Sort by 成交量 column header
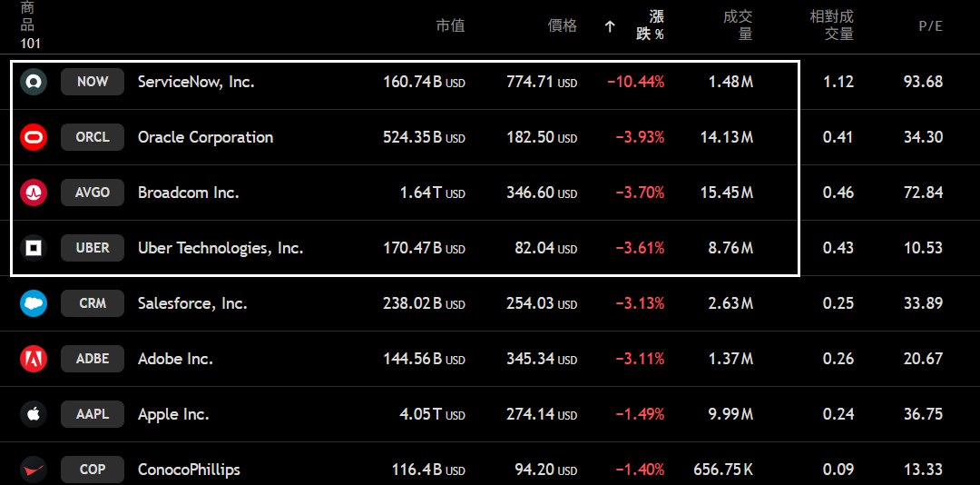 click(x=738, y=25)
